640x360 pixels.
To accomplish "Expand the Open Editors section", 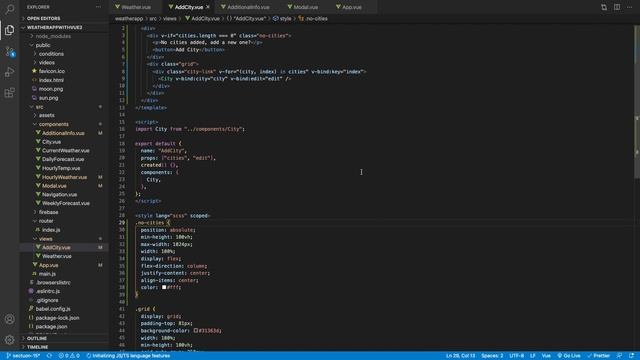I will coord(43,18).
